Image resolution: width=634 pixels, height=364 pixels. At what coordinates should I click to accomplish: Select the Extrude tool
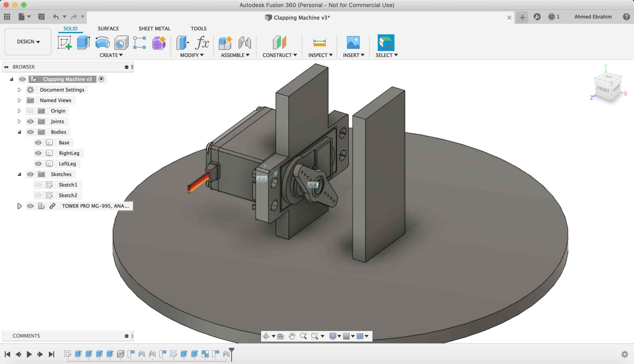[83, 42]
